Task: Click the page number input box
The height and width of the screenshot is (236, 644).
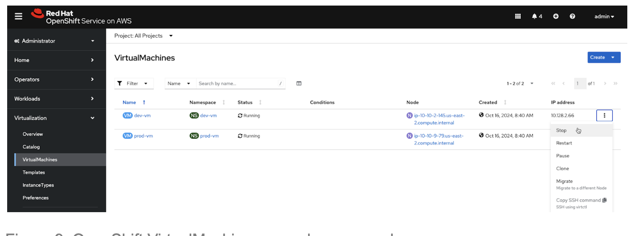Action: [x=580, y=83]
